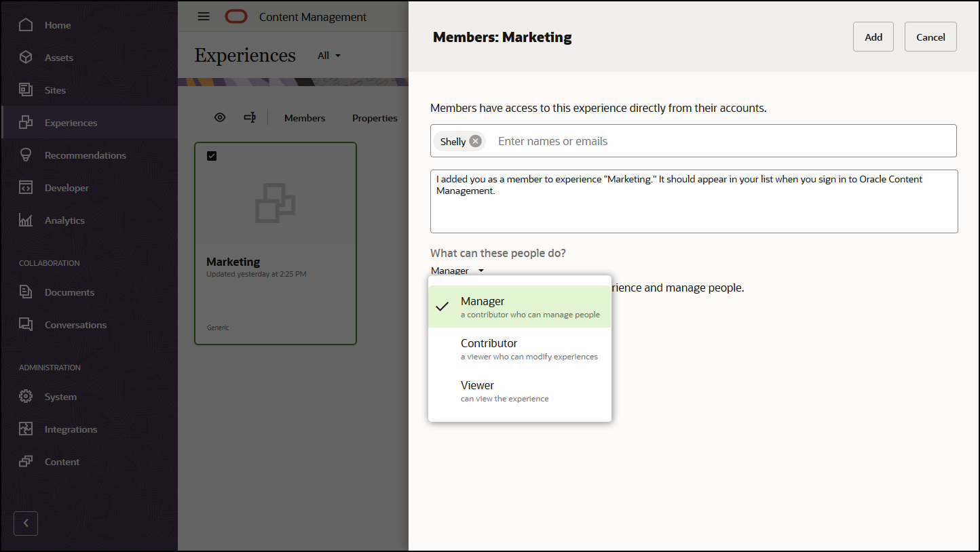Open the Analytics chart icon
Viewport: 980px width, 552px height.
[x=26, y=220]
